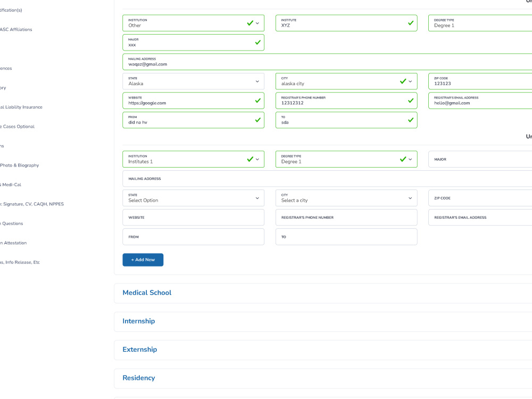Open the Institution dropdown showing Institutes 1

click(193, 159)
